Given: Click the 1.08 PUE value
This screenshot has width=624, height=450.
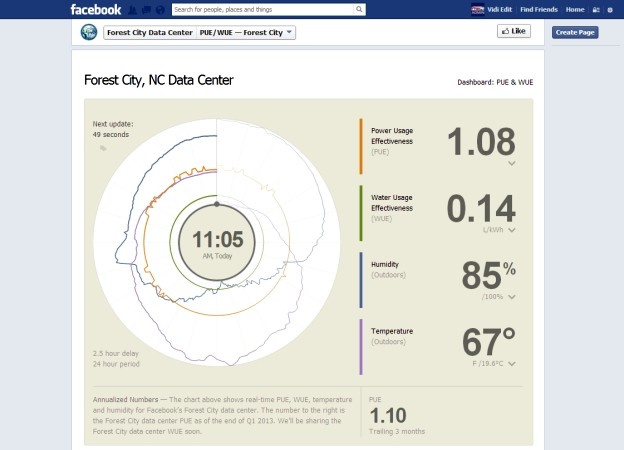Looking at the screenshot, I should (481, 141).
